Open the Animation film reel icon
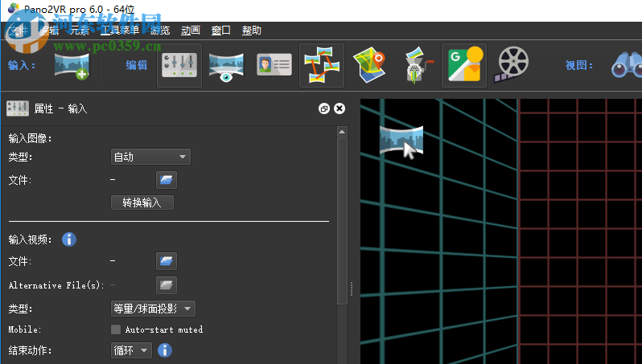Image resolution: width=642 pixels, height=364 pixels. [512, 64]
